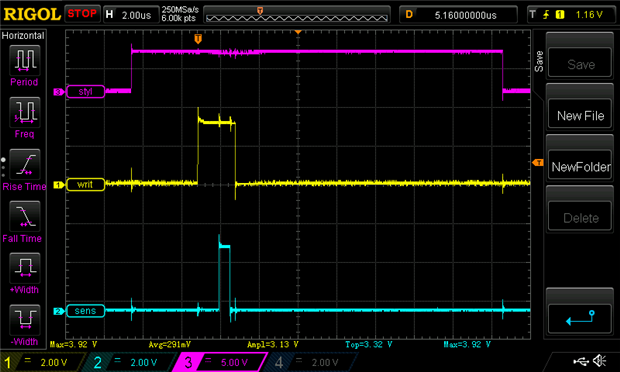Select the Rise Time measurement icon
Screen dimensions: 620x372
[x=25, y=164]
